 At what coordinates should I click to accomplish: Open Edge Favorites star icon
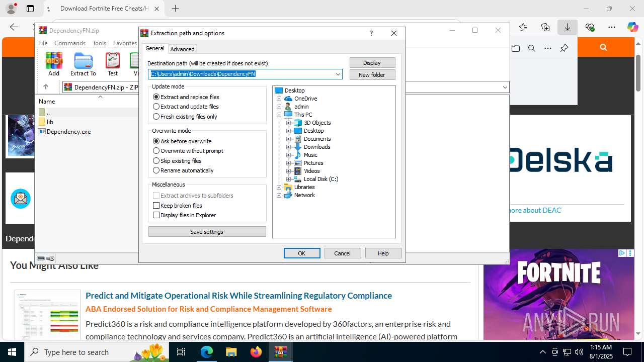click(523, 27)
